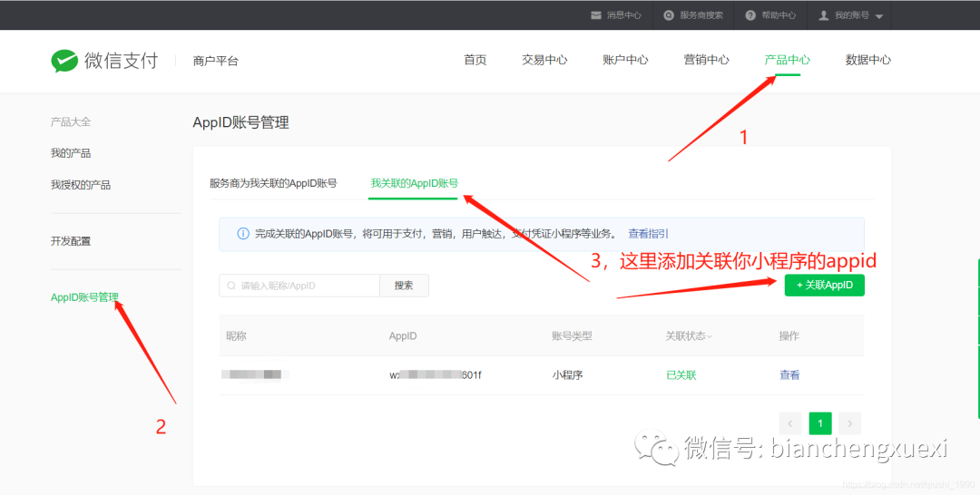Viewport: 980px width, 495px height.
Task: Open 首页 in top navigation
Action: (475, 60)
